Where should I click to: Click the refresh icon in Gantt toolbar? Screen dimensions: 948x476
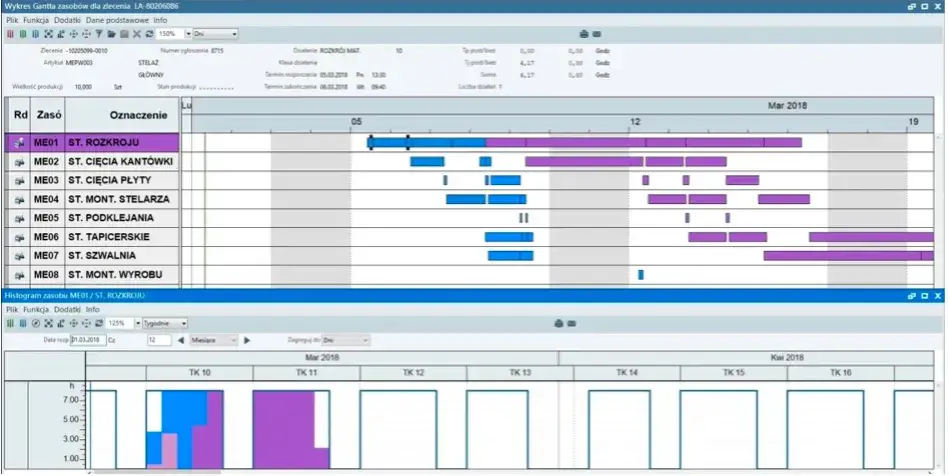click(149, 34)
